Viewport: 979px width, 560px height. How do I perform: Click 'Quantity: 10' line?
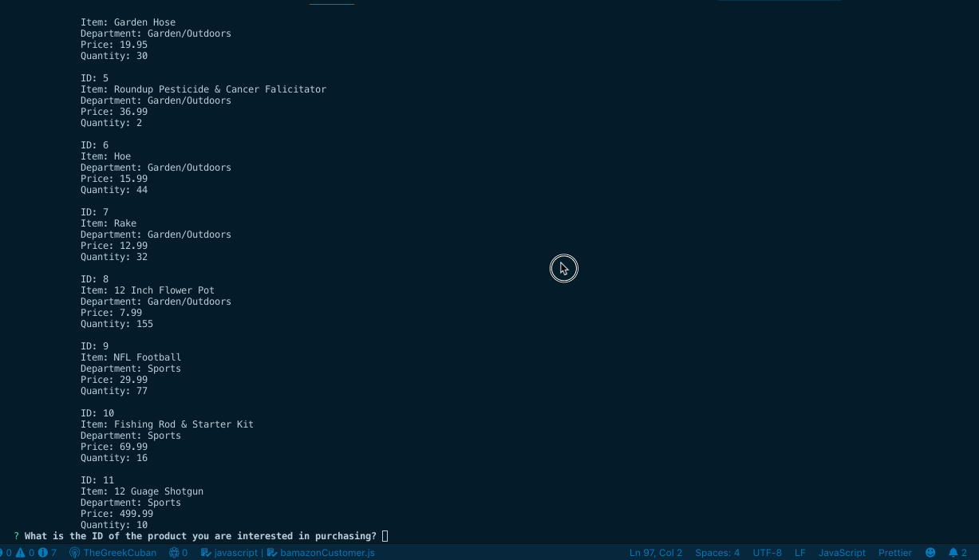point(114,525)
